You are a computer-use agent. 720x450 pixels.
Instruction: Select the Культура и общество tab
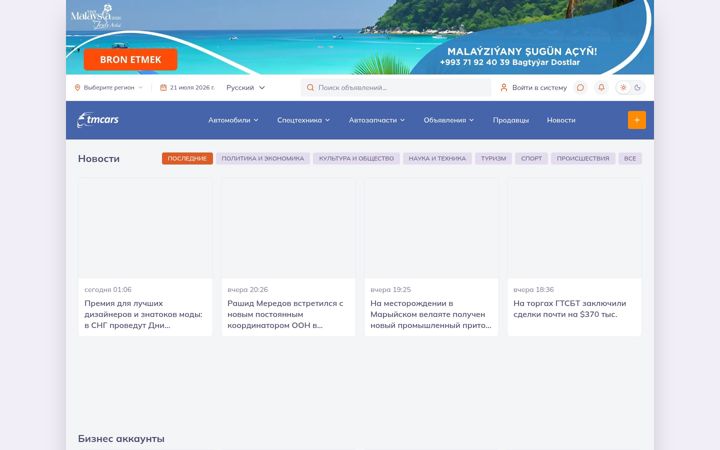pyautogui.click(x=356, y=158)
